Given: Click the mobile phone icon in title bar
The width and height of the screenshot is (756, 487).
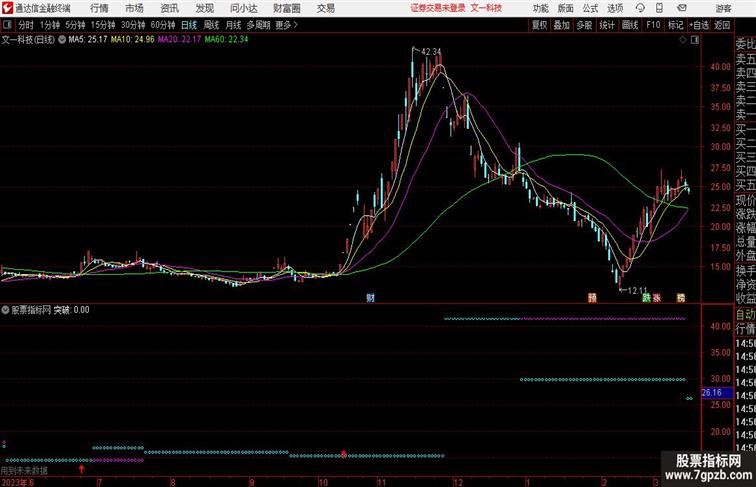Looking at the screenshot, I should (659, 8).
